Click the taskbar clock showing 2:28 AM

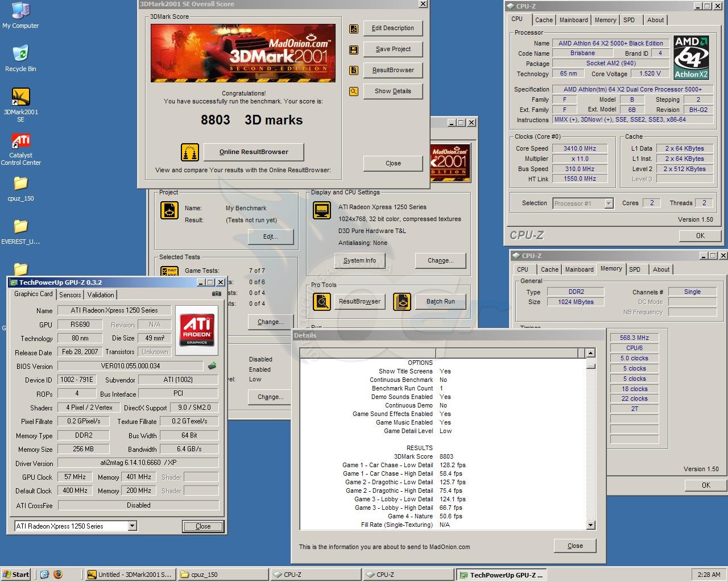tap(709, 575)
